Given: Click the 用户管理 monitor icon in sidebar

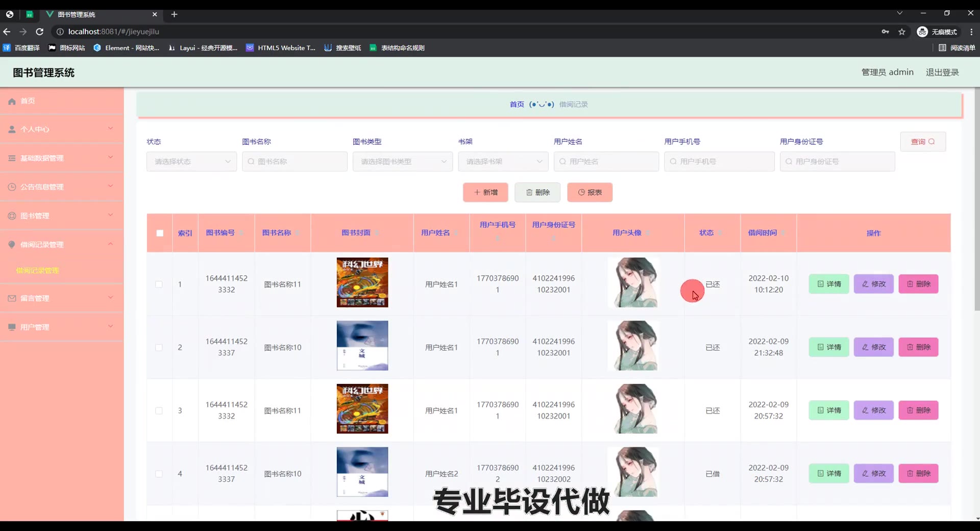Looking at the screenshot, I should click(12, 327).
